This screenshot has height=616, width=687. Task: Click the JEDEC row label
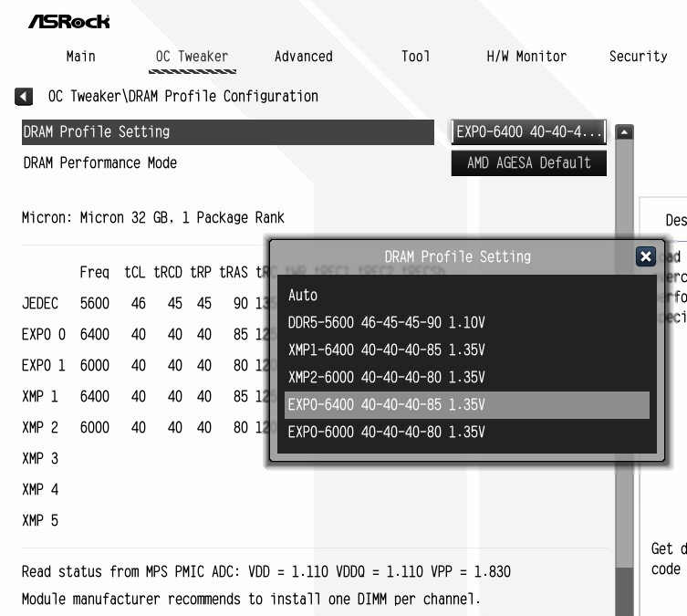point(40,303)
